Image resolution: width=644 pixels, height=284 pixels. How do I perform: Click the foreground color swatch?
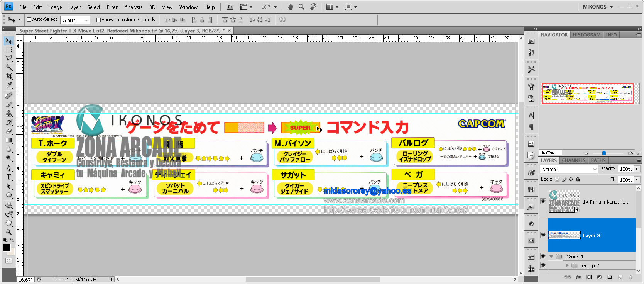7,248
